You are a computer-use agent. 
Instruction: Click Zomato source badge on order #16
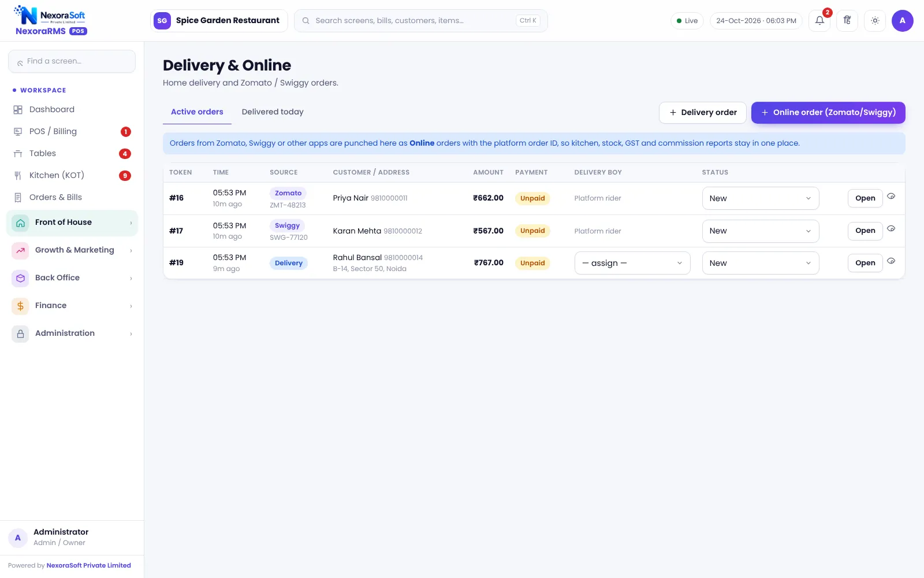pyautogui.click(x=288, y=193)
